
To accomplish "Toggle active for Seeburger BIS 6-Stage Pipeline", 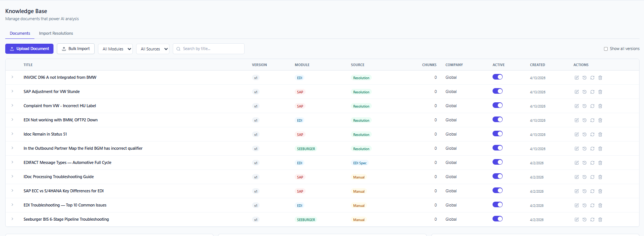I will [497, 219].
